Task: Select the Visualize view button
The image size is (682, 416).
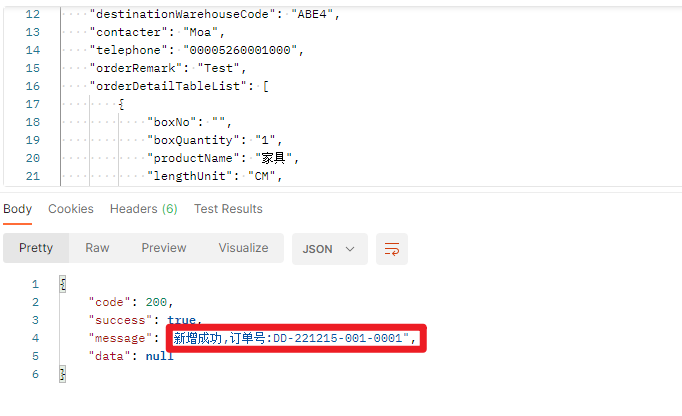Action: click(x=244, y=248)
